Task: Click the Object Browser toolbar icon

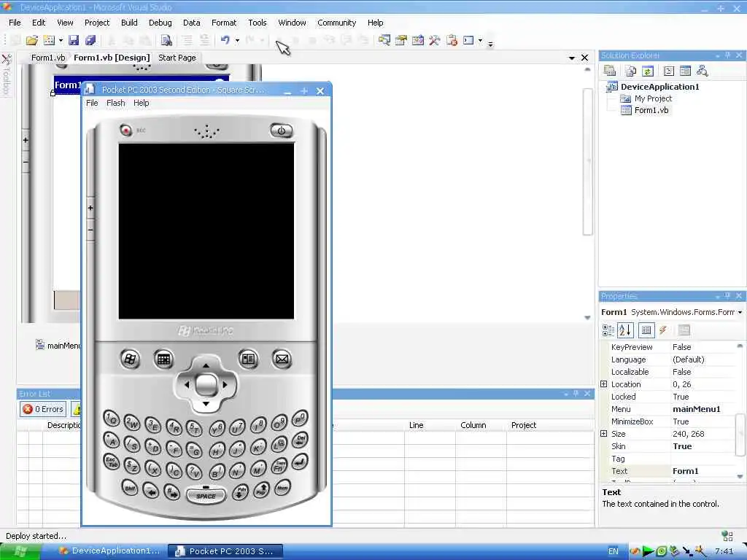Action: click(418, 41)
